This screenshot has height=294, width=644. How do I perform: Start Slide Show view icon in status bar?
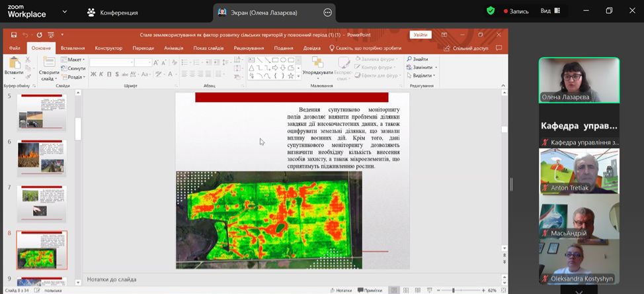[430, 290]
